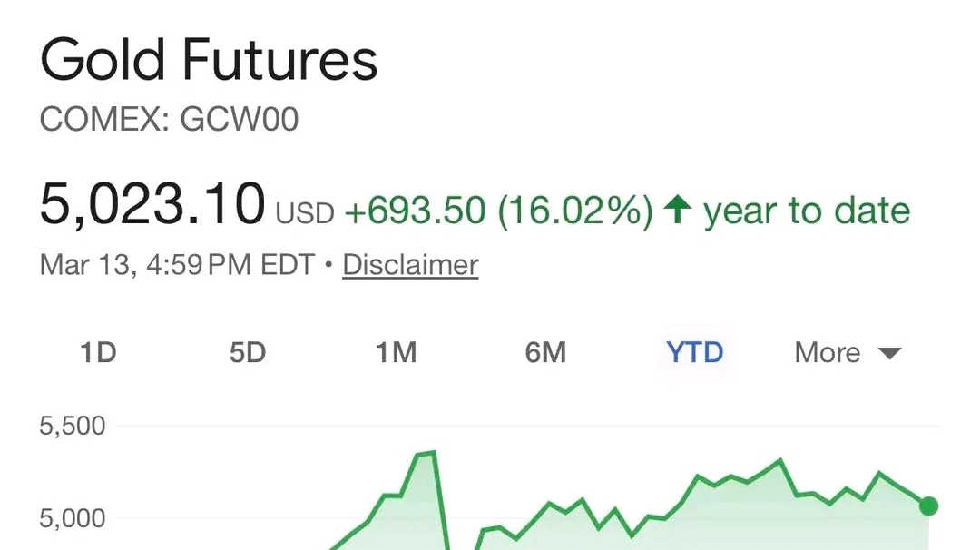This screenshot has width=980, height=550.
Task: Select the 6M time range
Action: 545,352
